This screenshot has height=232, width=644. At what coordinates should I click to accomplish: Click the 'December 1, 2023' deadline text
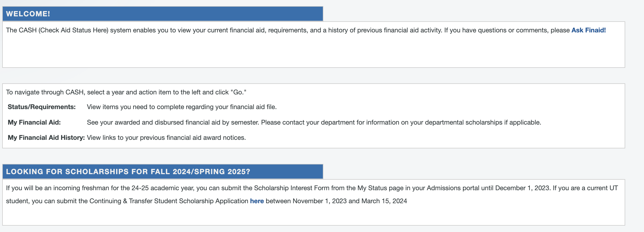click(522, 188)
